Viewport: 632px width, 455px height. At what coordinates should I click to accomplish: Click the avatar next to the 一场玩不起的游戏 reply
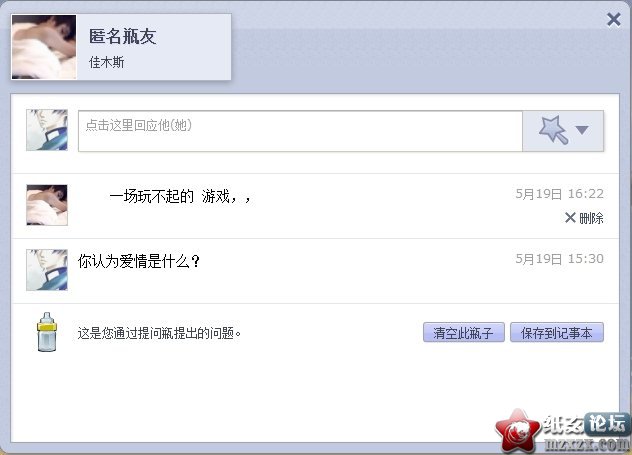click(x=47, y=205)
